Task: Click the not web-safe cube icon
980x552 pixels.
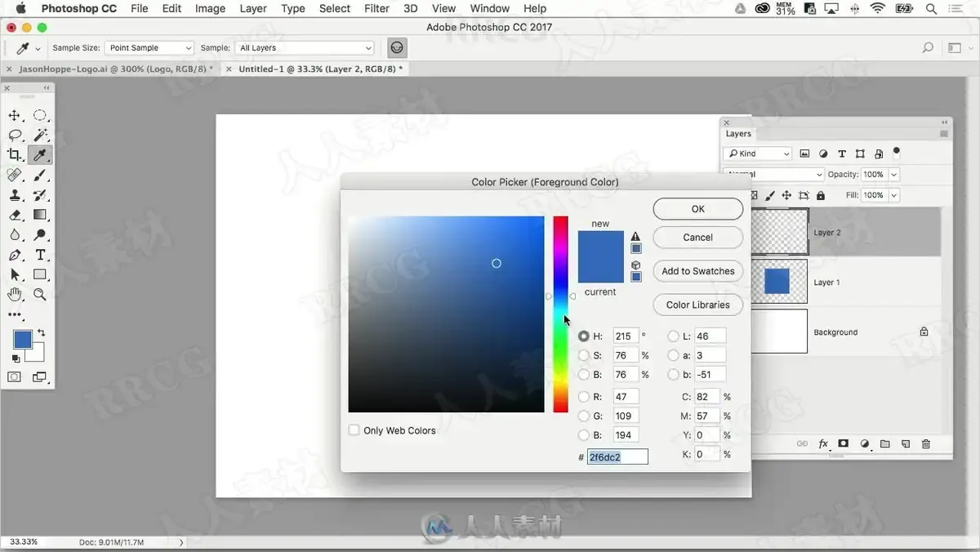Action: [x=635, y=265]
